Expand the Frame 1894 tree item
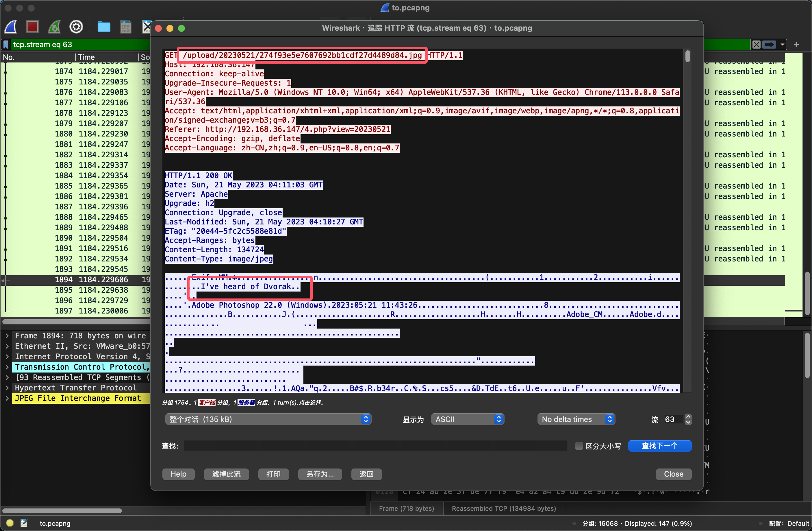812x531 pixels. pos(7,336)
